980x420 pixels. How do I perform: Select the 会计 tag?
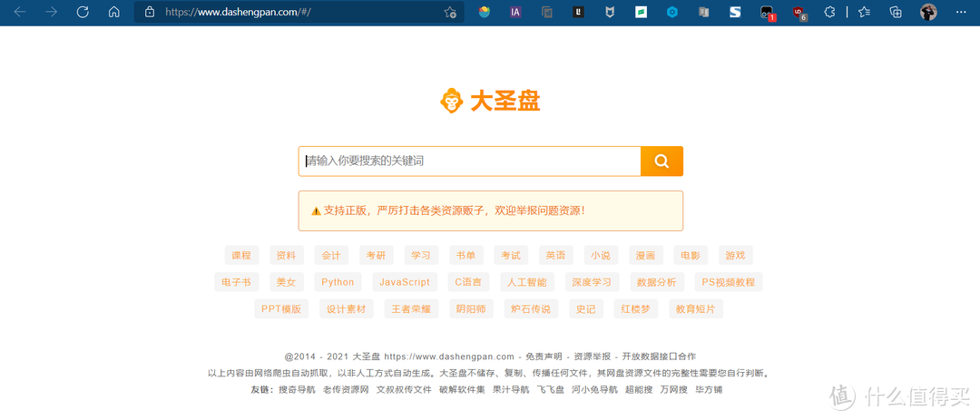(x=331, y=255)
